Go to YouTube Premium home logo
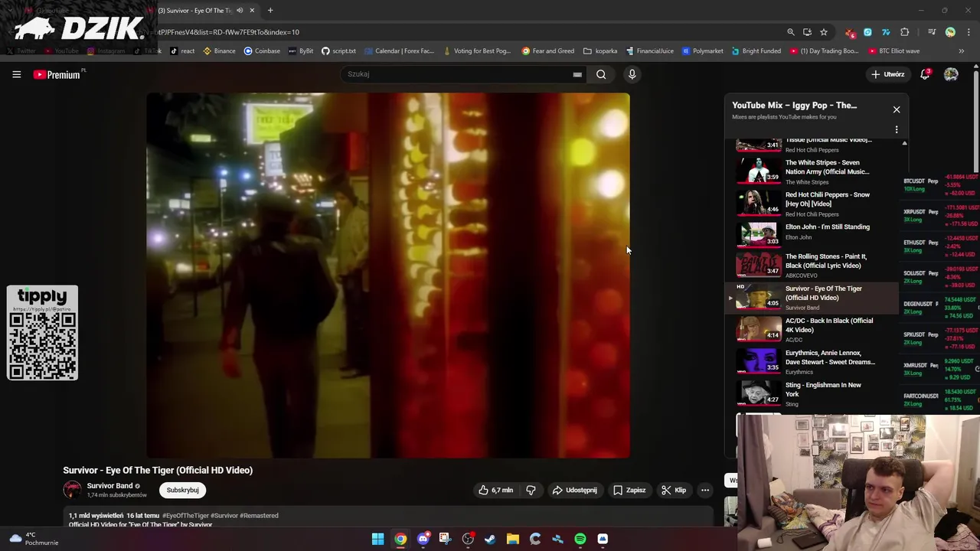This screenshot has height=551, width=980. 57,74
